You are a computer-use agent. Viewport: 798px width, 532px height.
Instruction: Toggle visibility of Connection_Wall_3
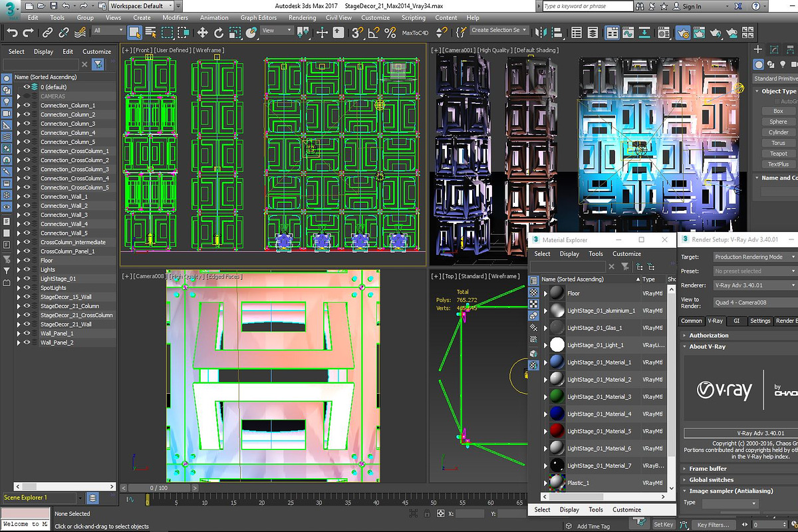[27, 215]
